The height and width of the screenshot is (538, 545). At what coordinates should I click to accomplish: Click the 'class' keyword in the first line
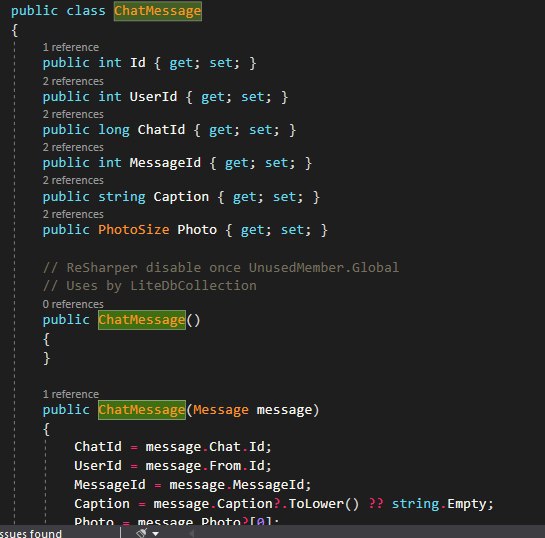(x=86, y=11)
